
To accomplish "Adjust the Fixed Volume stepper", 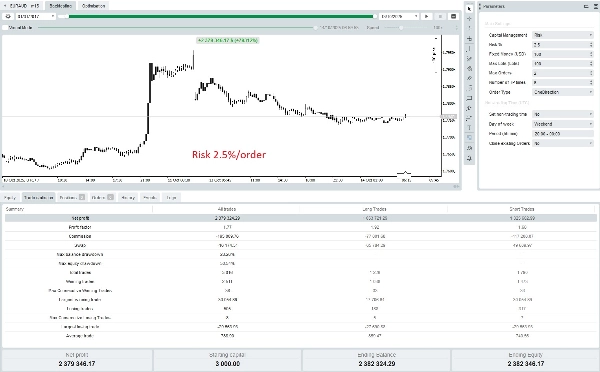I will [591, 54].
